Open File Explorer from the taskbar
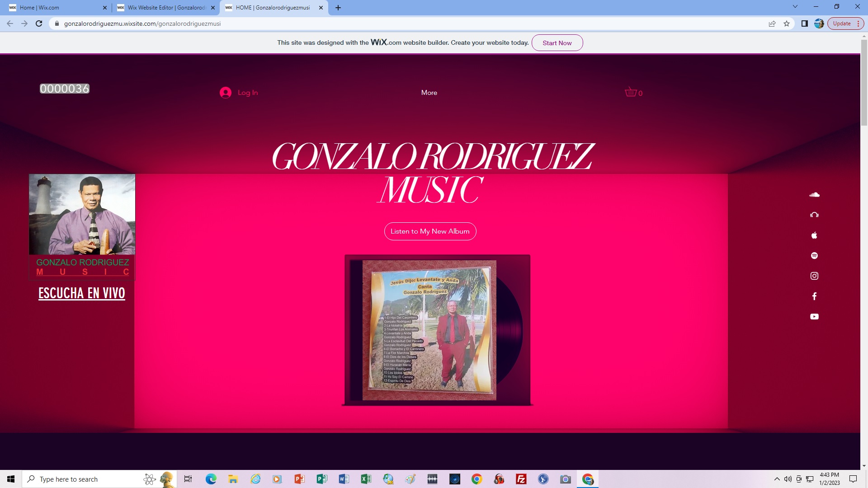868x488 pixels. pos(233,479)
